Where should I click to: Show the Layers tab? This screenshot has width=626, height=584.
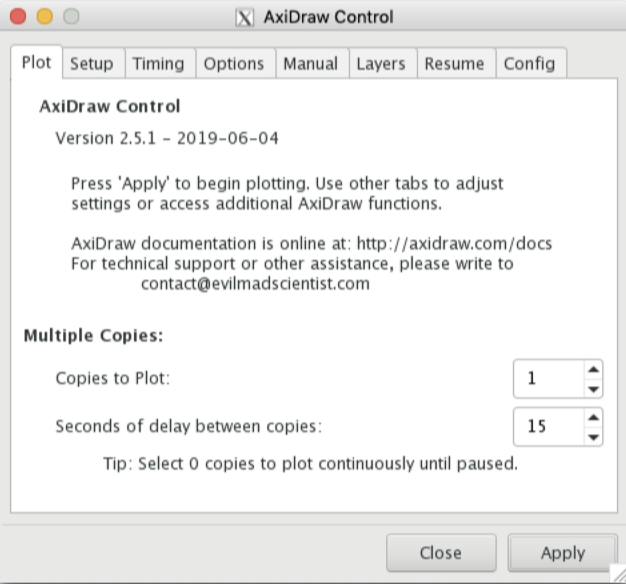pos(382,63)
